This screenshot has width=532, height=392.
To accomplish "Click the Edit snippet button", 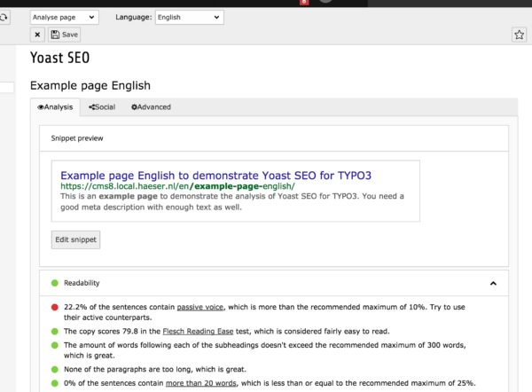I will [75, 239].
